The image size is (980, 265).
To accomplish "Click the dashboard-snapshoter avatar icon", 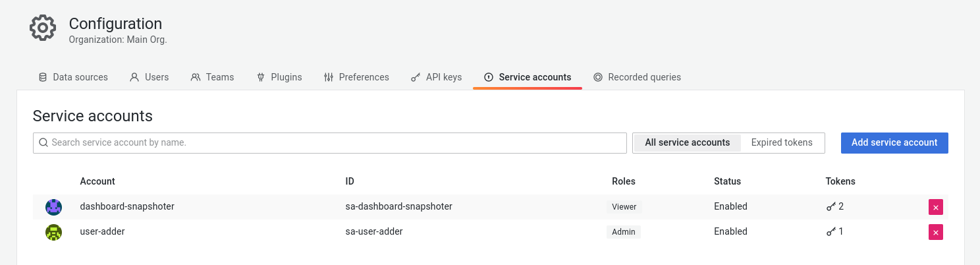I will click(x=53, y=207).
